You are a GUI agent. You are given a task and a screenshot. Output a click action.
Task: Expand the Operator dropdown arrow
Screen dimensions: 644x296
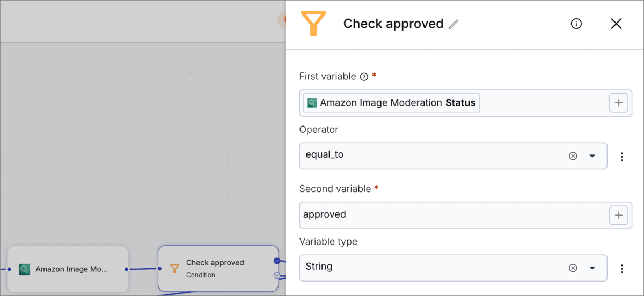tap(592, 156)
